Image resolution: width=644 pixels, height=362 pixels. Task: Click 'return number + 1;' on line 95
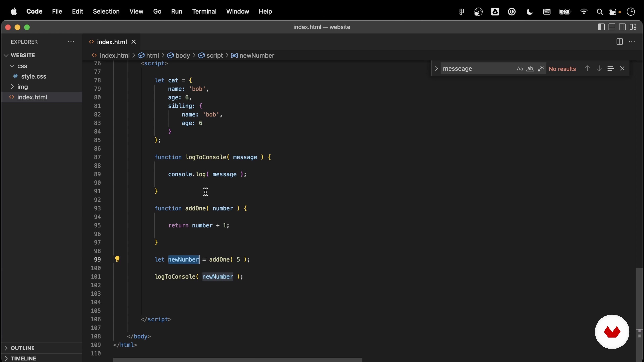[199, 225]
